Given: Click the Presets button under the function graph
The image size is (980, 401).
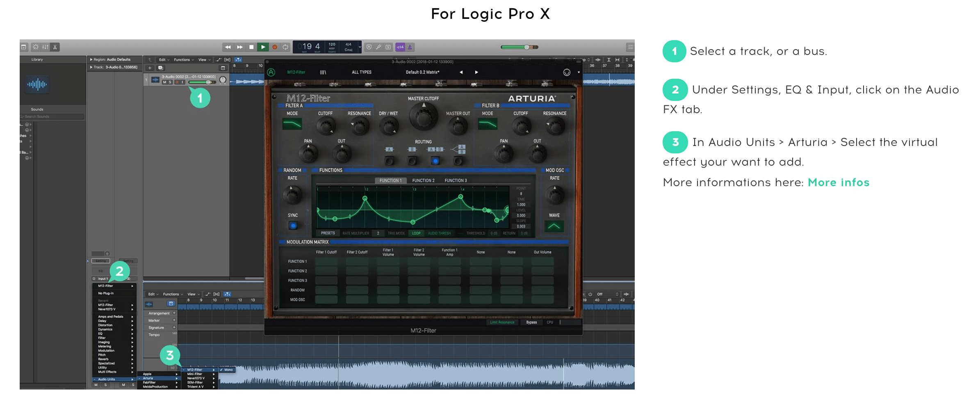Looking at the screenshot, I should click(328, 233).
